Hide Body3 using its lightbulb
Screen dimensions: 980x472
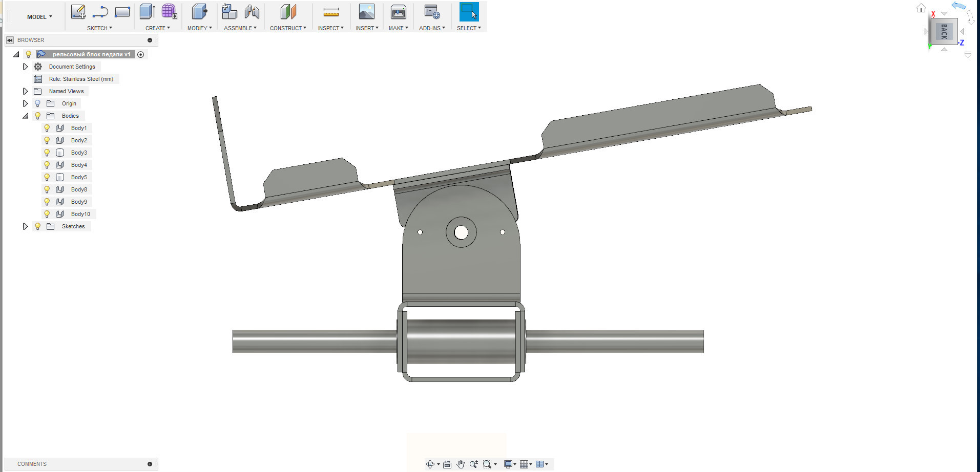[47, 153]
